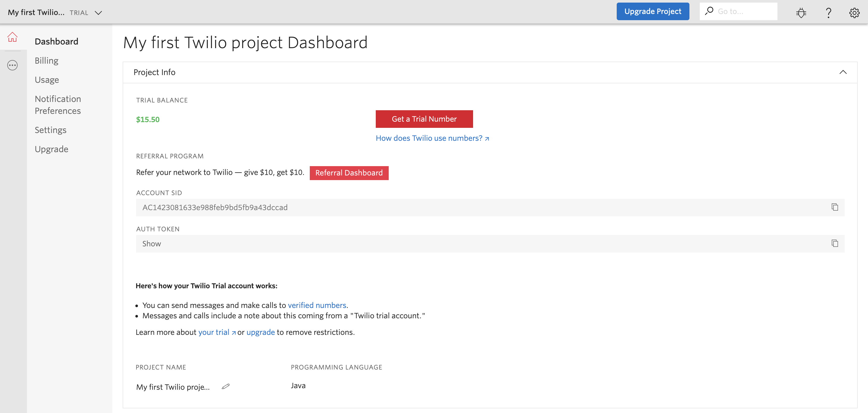Image resolution: width=868 pixels, height=413 pixels.
Task: Click the My first Twilio proje... project name
Action: tap(173, 387)
